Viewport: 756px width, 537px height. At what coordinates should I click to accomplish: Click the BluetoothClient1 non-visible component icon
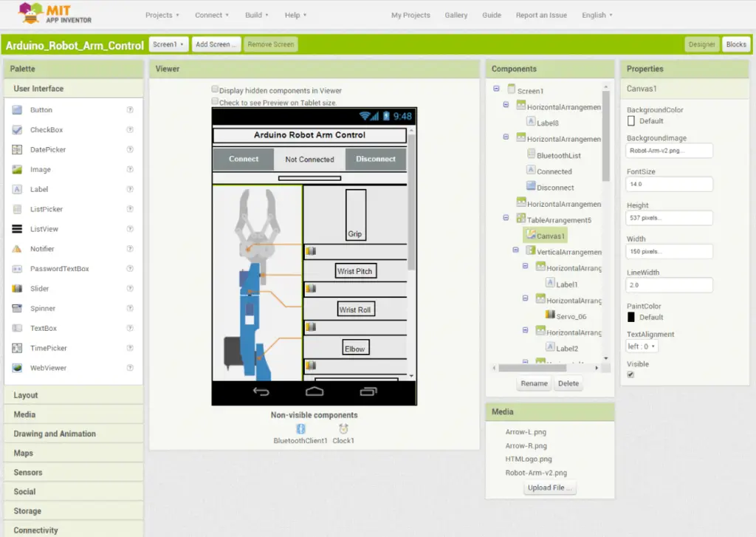point(300,428)
